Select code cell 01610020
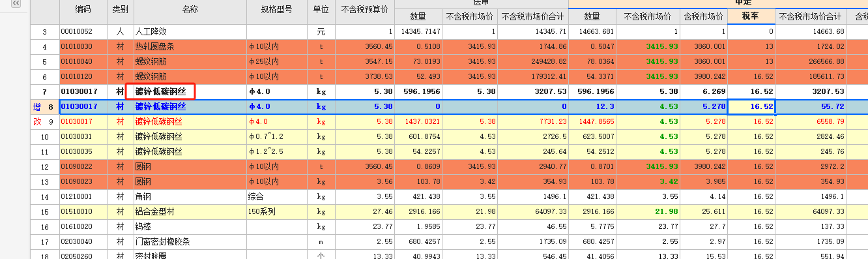This screenshot has width=868, height=259. click(x=83, y=226)
